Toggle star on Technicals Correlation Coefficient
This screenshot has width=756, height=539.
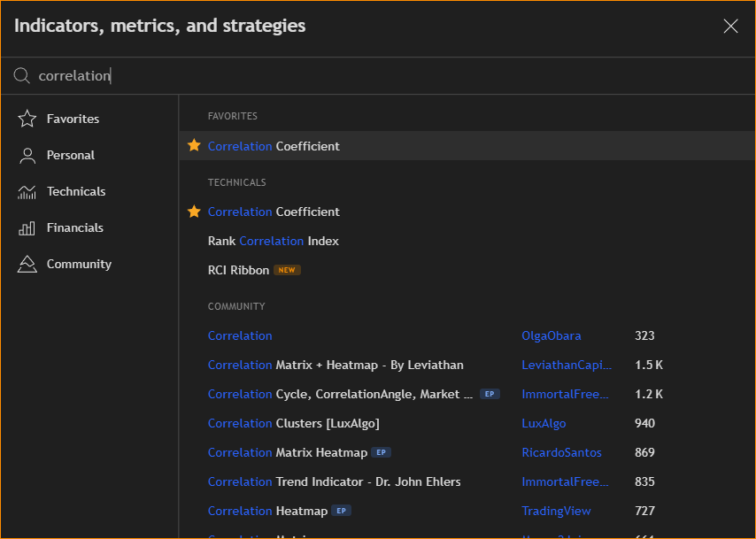coord(195,212)
